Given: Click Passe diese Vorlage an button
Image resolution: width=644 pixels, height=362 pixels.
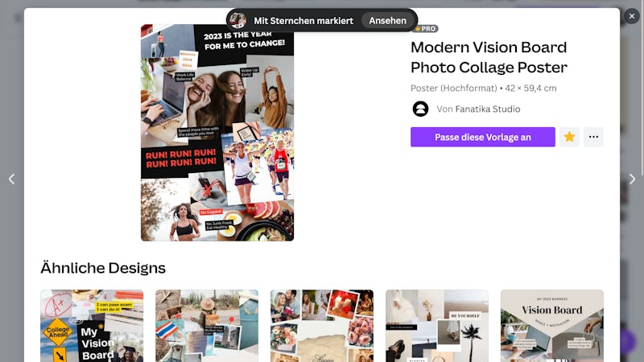Looking at the screenshot, I should click(482, 137).
